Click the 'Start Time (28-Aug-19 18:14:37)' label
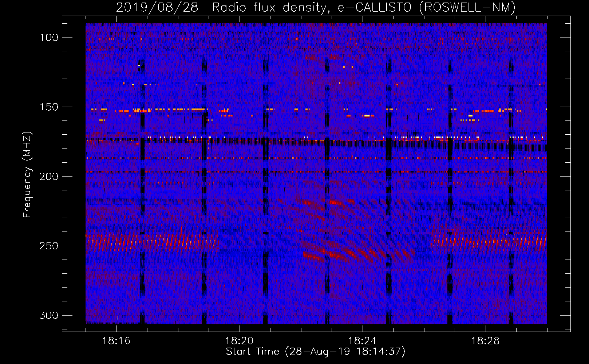The height and width of the screenshot is (364, 589). pyautogui.click(x=316, y=352)
